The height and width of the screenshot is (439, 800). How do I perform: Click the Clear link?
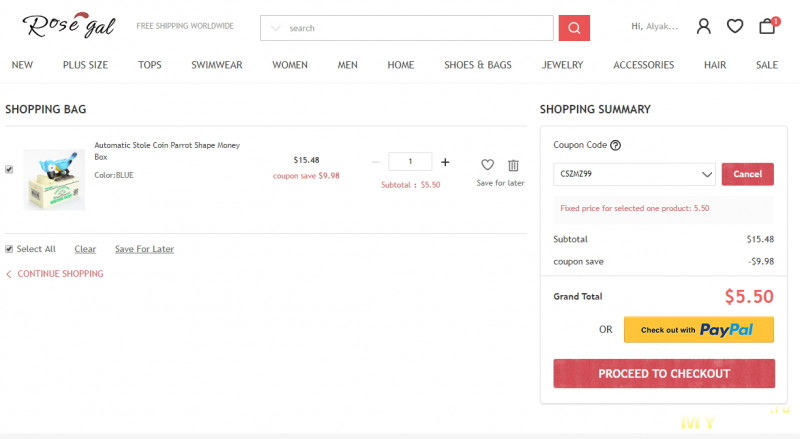[x=85, y=249]
